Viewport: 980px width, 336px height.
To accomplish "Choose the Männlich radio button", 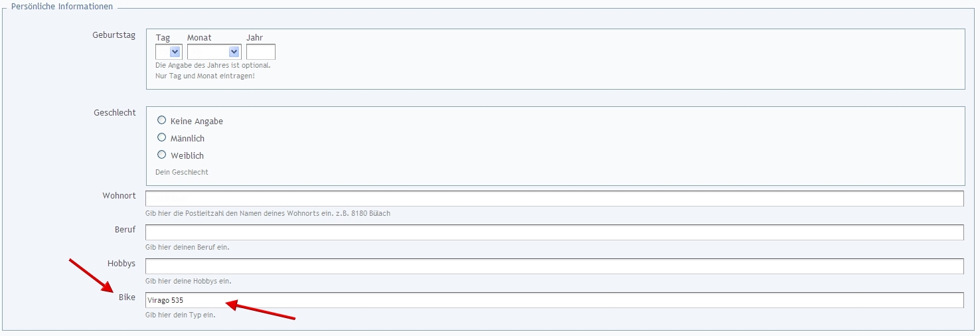I will (161, 138).
